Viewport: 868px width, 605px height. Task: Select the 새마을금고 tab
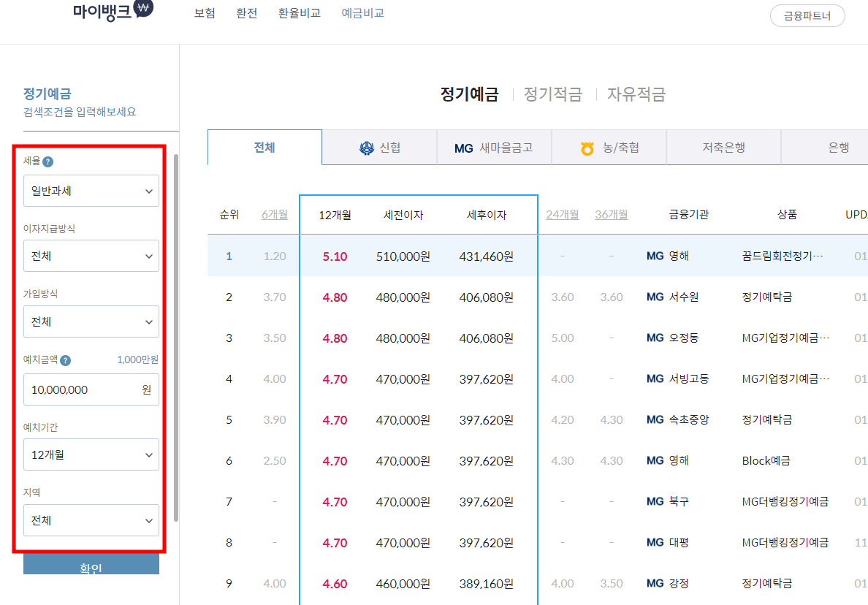[x=494, y=148]
